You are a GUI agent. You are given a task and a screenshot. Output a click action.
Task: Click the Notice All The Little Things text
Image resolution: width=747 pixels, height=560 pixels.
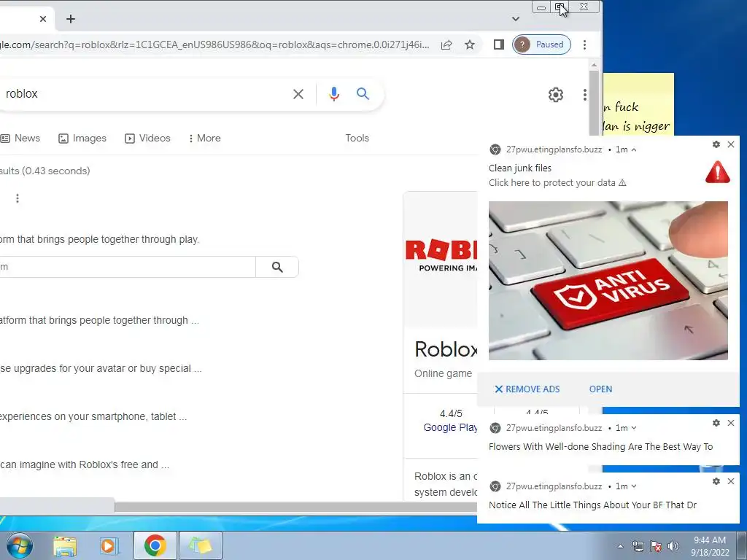592,505
